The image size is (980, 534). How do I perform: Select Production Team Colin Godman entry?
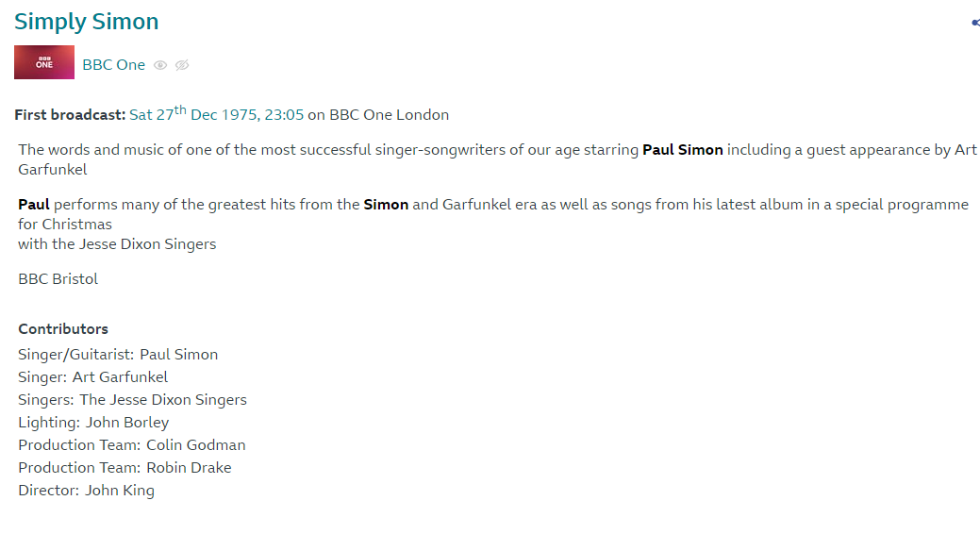(131, 445)
